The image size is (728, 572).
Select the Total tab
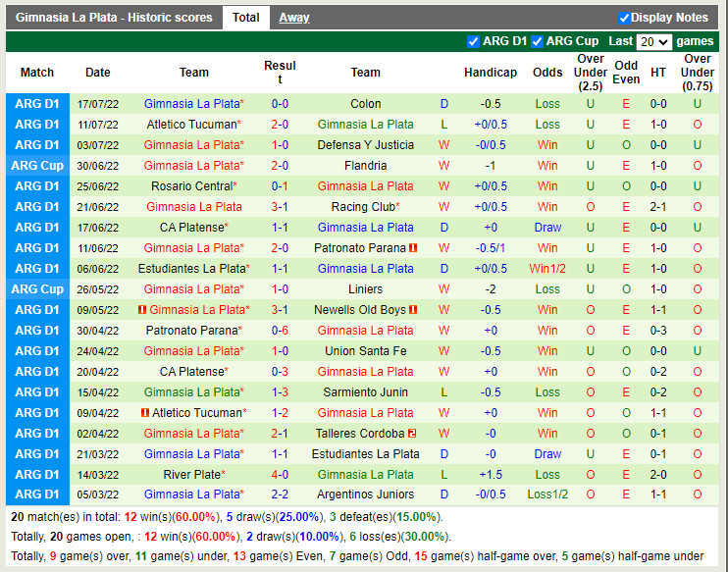[246, 18]
